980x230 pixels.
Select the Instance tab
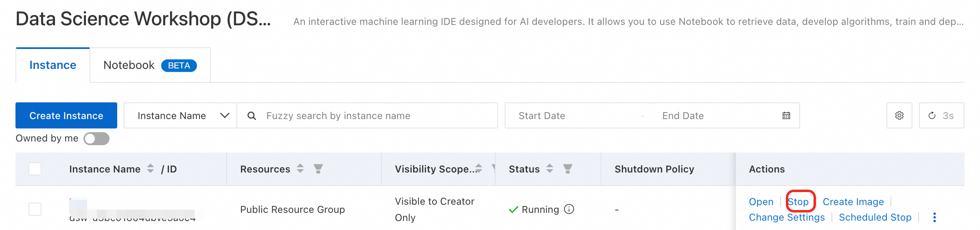click(53, 65)
